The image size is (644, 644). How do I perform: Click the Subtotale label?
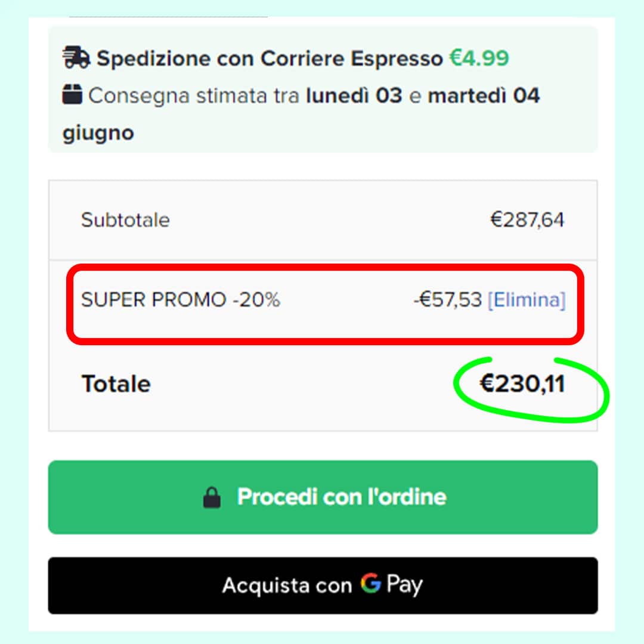point(125,220)
